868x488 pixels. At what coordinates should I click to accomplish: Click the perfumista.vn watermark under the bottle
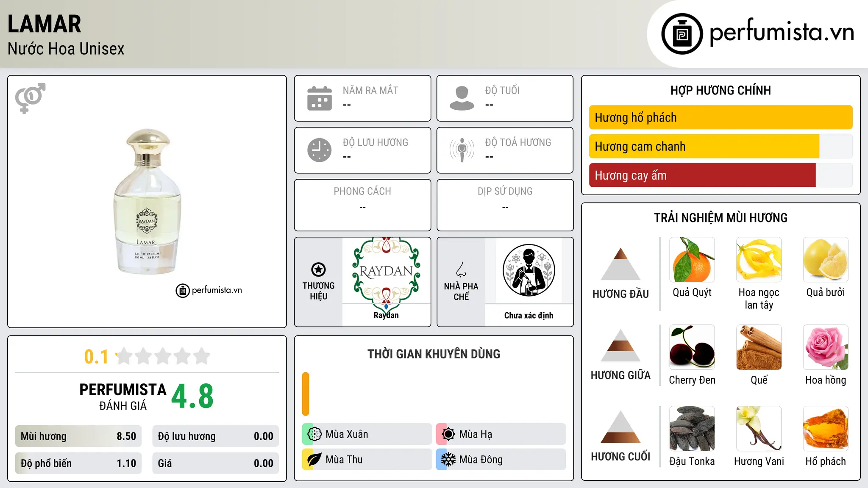click(209, 291)
